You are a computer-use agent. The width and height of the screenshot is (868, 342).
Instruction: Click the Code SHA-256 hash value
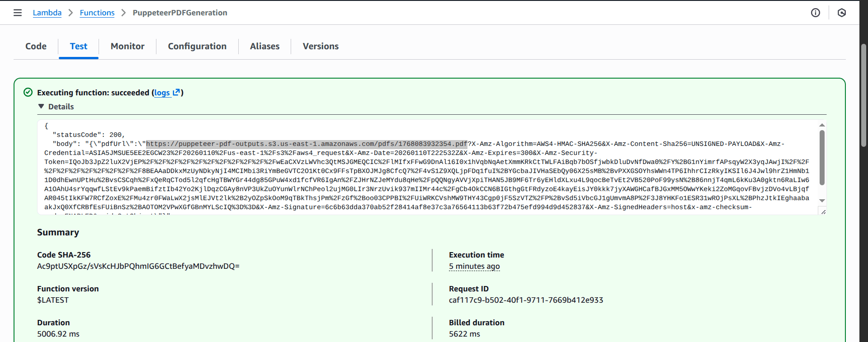138,266
